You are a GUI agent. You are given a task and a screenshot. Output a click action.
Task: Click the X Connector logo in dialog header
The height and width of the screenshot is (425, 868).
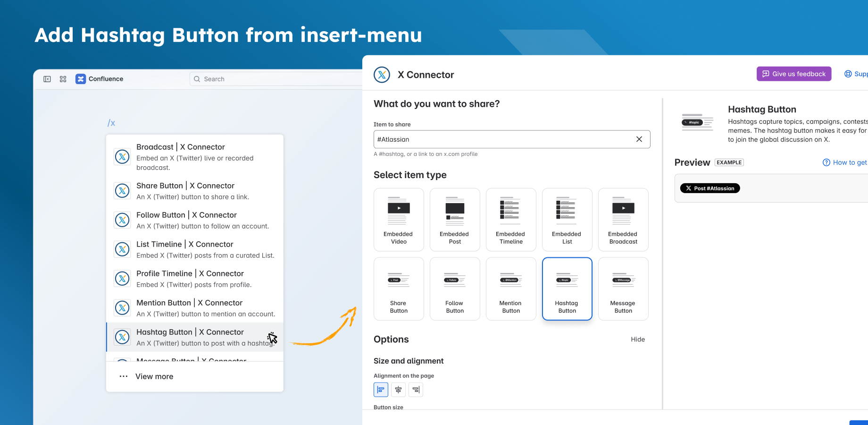382,75
